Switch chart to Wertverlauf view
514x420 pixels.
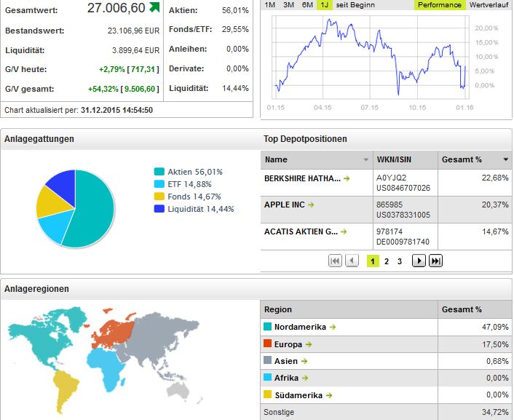489,5
